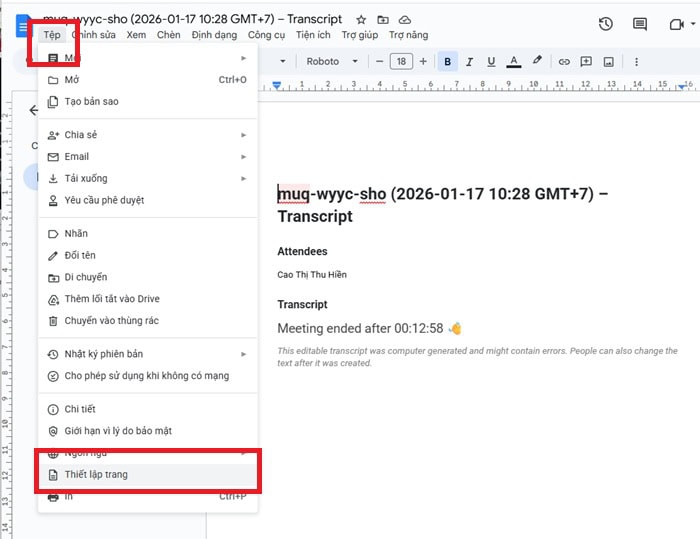700x539 pixels.
Task: Click the name Cao Thị Thu Hiền
Action: [x=312, y=275]
